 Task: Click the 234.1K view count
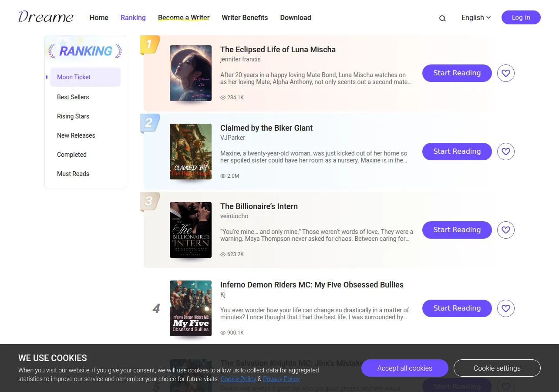pyautogui.click(x=232, y=98)
